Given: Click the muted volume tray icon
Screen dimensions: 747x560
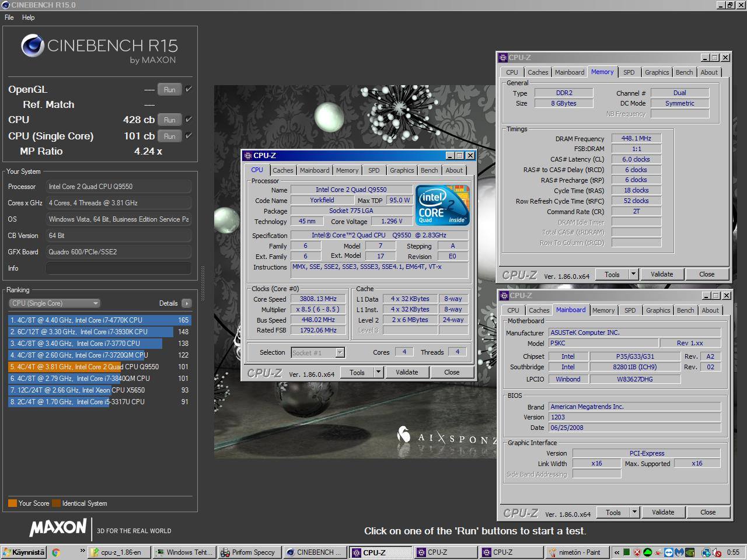Looking at the screenshot, I should [x=716, y=552].
